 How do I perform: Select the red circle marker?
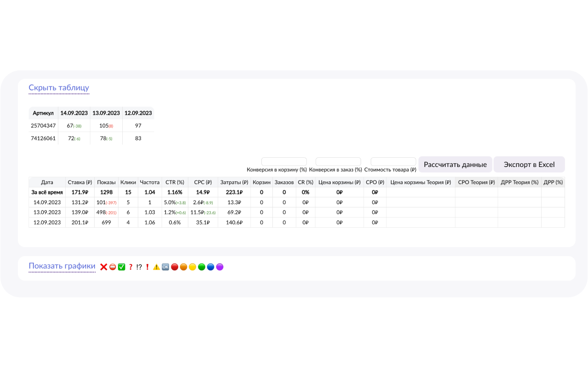(175, 267)
